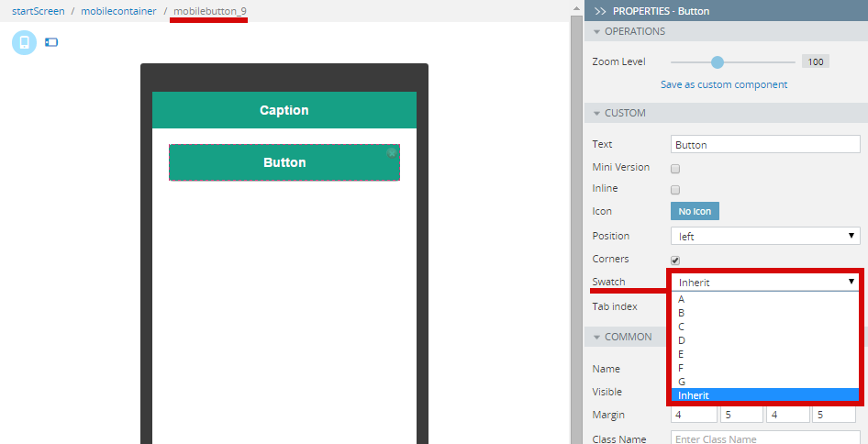Collapse the COMMON section
This screenshot has width=868, height=444.
596,337
